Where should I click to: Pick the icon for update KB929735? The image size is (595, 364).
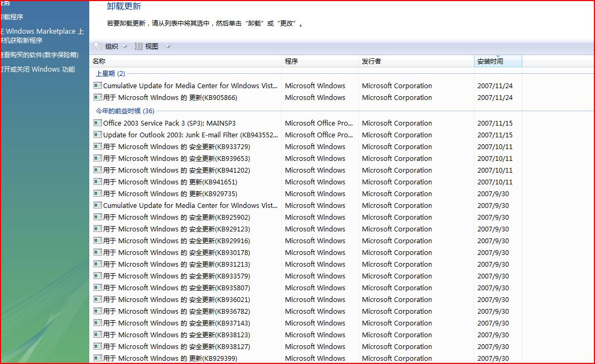click(97, 193)
